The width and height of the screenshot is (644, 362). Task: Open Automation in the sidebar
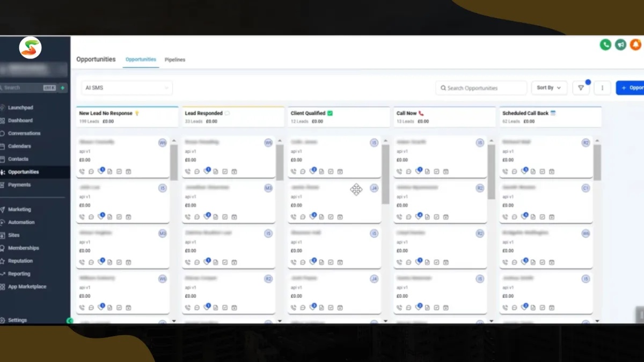coord(21,223)
